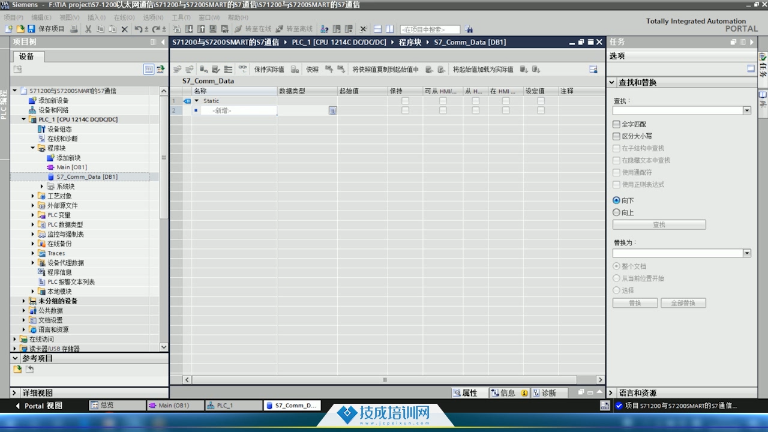Click 添加新块 in project tree
The height and width of the screenshot is (432, 768).
[69, 158]
